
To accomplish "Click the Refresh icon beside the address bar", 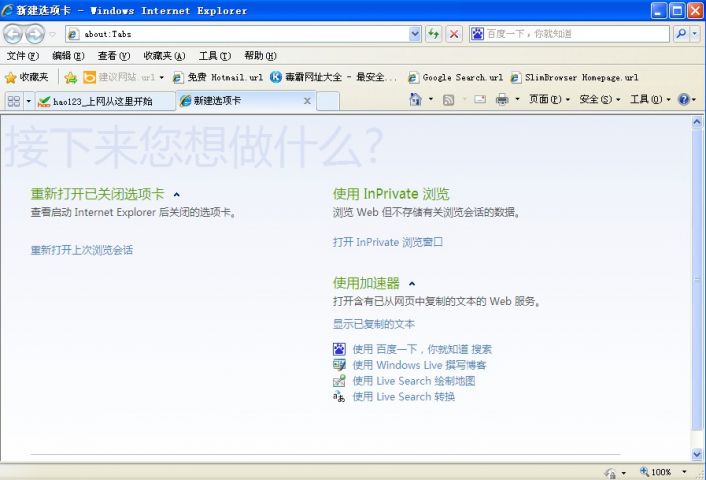I will [434, 34].
